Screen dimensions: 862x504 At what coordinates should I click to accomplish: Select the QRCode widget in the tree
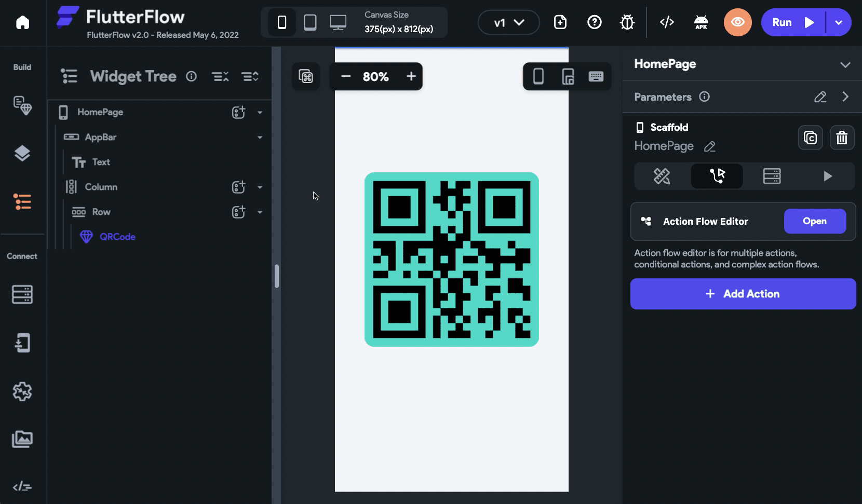click(117, 237)
